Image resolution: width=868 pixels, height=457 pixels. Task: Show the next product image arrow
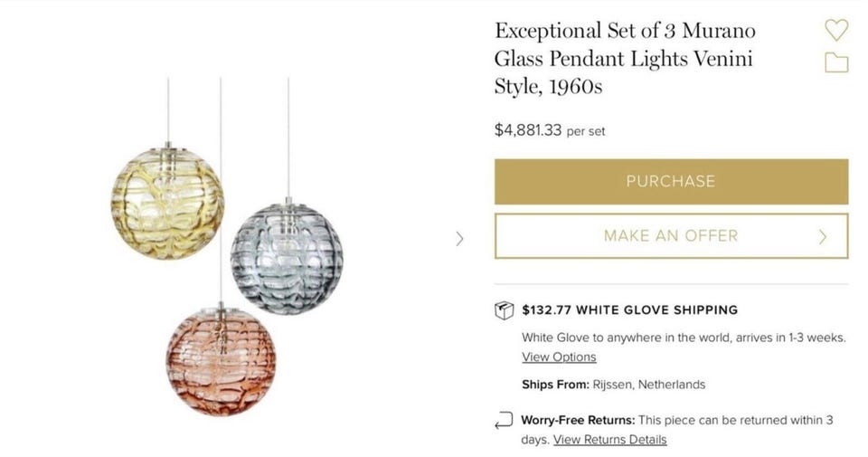[x=459, y=239]
